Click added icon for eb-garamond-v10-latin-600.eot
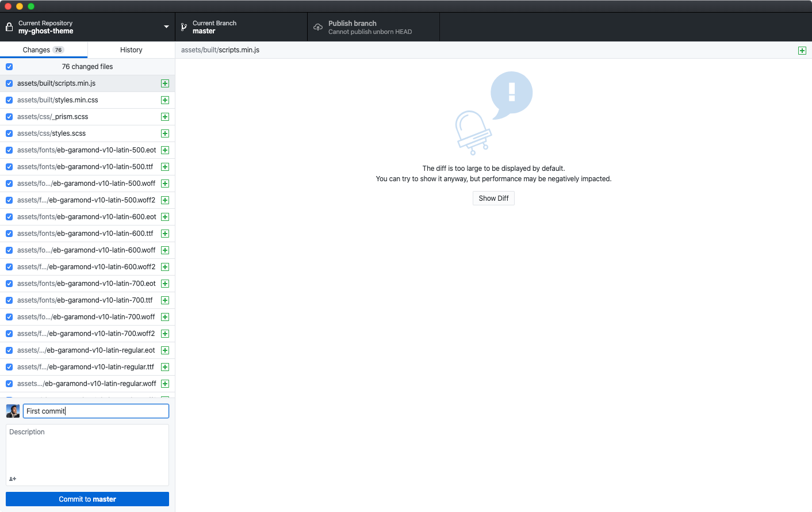 (x=165, y=217)
